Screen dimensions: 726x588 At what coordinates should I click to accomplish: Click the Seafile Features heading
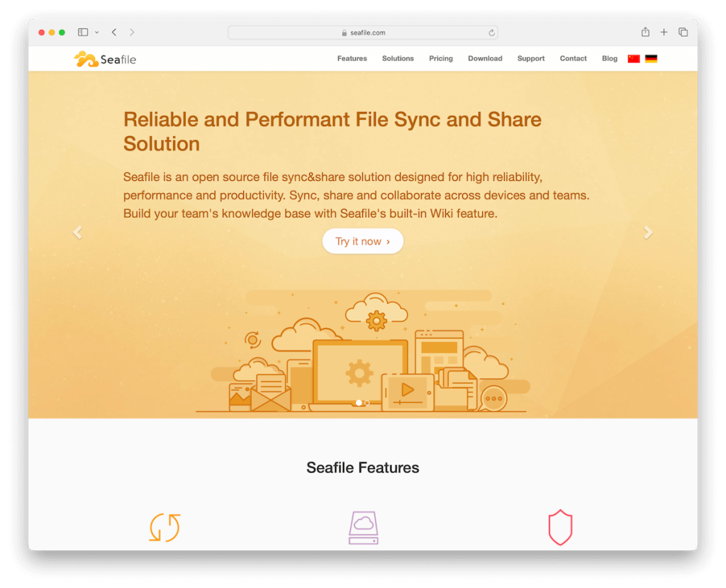pos(362,467)
